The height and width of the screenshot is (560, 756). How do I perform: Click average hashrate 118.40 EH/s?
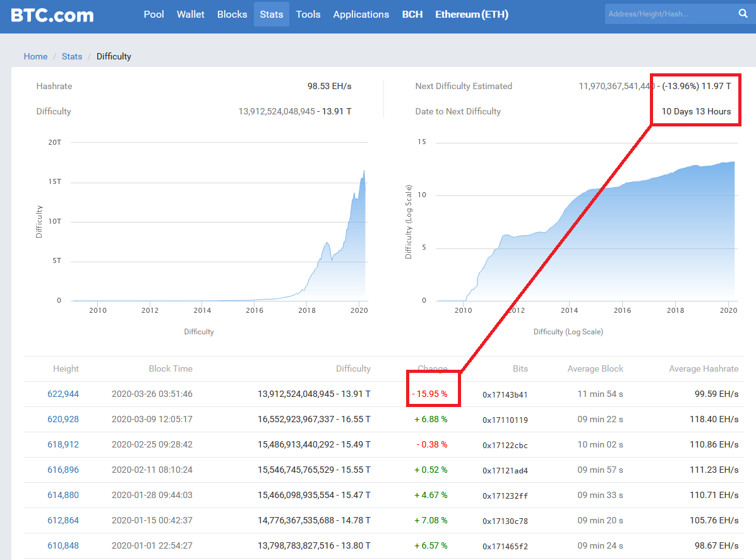tap(714, 419)
